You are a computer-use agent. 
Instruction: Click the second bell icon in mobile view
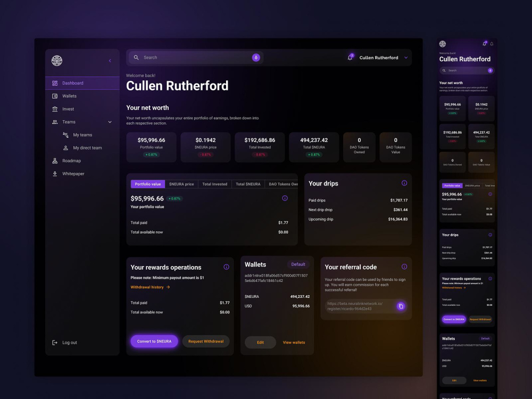(492, 44)
